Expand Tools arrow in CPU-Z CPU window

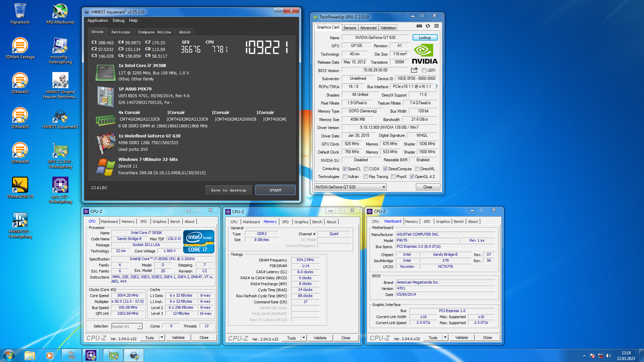(x=162, y=338)
